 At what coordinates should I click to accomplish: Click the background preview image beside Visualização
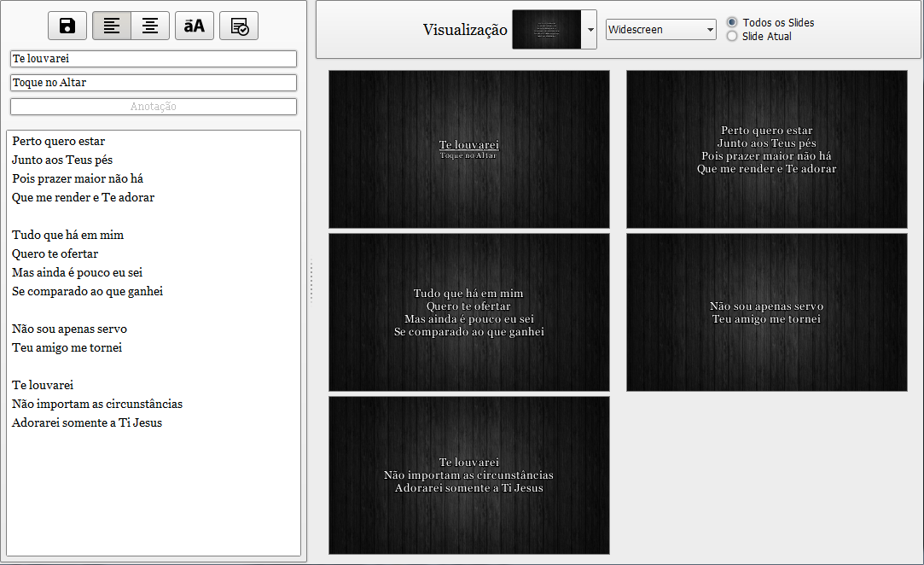(x=546, y=30)
